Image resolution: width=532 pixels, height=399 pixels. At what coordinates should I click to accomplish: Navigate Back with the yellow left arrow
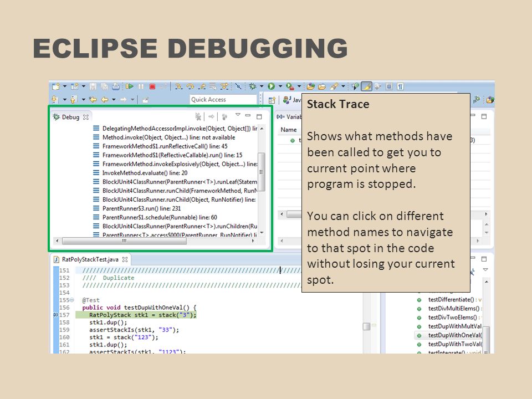coord(105,99)
